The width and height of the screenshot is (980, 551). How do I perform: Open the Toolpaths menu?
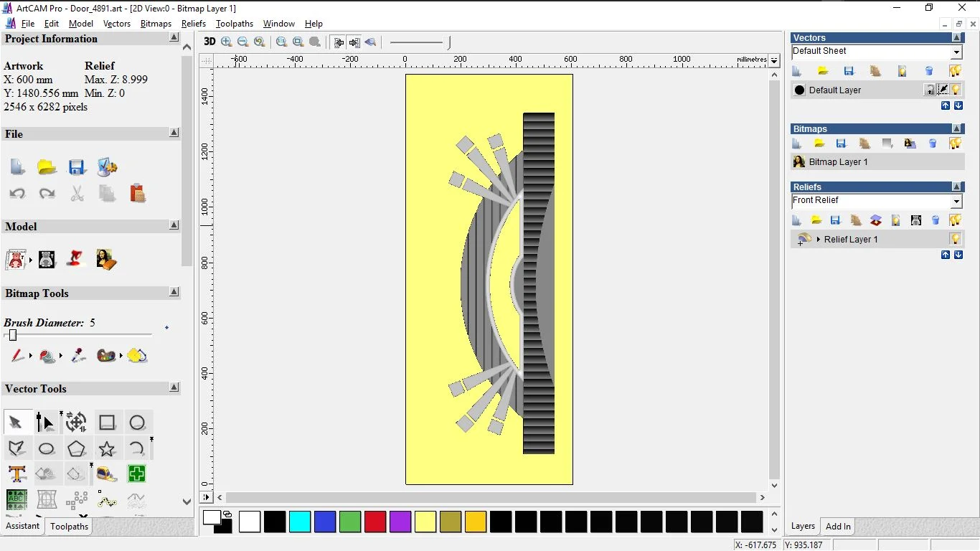point(234,24)
